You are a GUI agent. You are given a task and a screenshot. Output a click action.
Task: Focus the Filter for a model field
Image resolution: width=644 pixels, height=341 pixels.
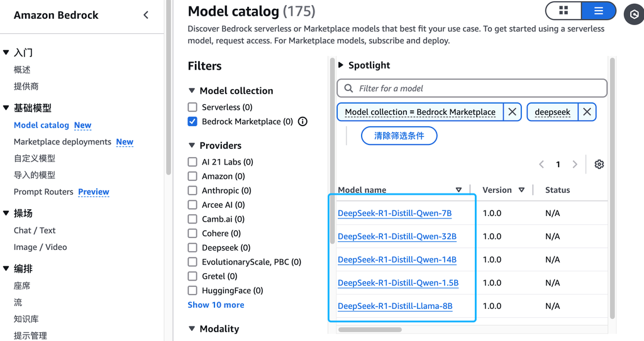(x=472, y=88)
